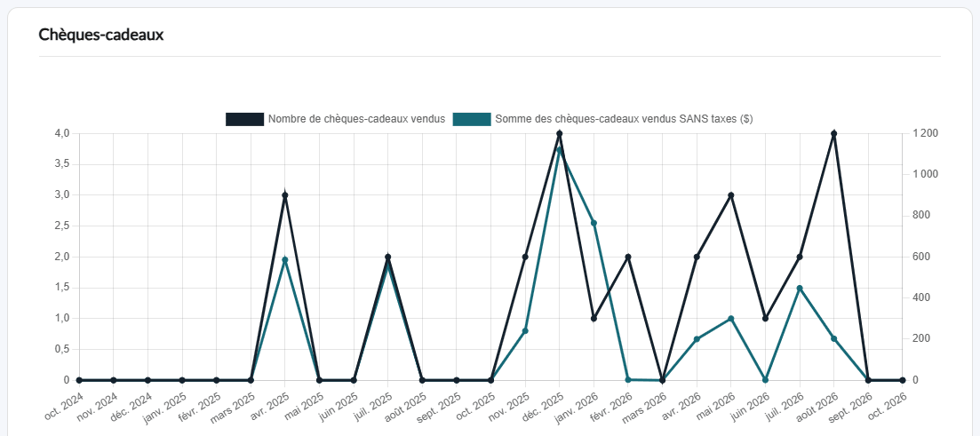Image resolution: width=980 pixels, height=436 pixels.
Task: Select the teal data point at mai 2026
Action: [730, 319]
